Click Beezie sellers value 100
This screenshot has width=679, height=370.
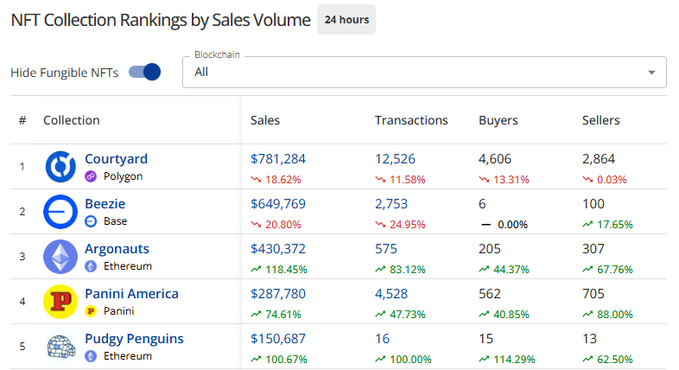(x=593, y=204)
